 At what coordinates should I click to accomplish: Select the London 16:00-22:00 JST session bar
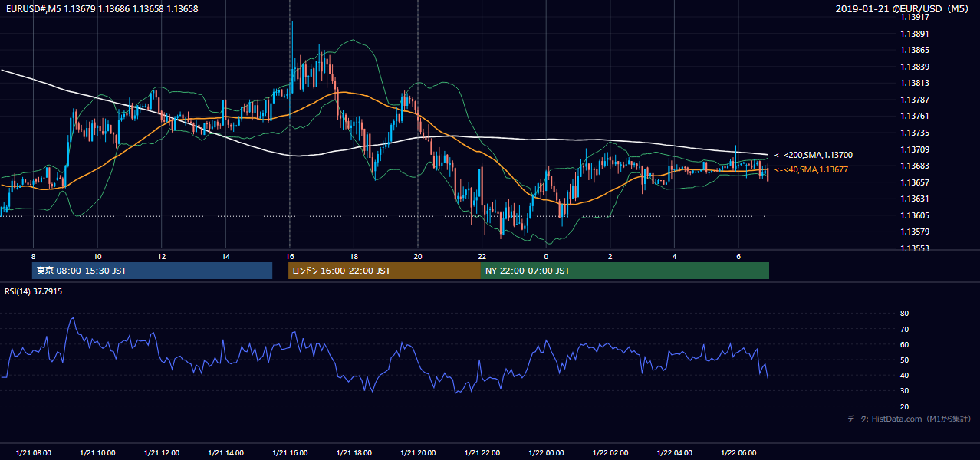(384, 271)
